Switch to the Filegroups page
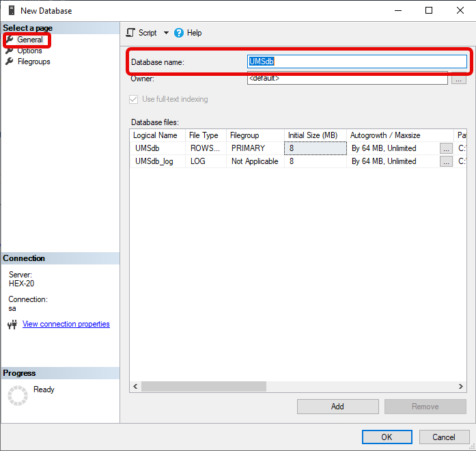476x451 pixels. coord(33,61)
